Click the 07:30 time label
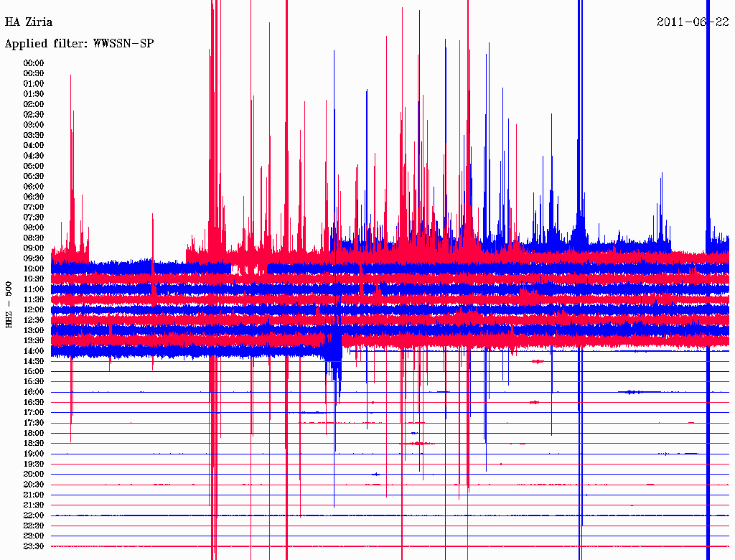This screenshot has height=560, width=735. point(34,218)
